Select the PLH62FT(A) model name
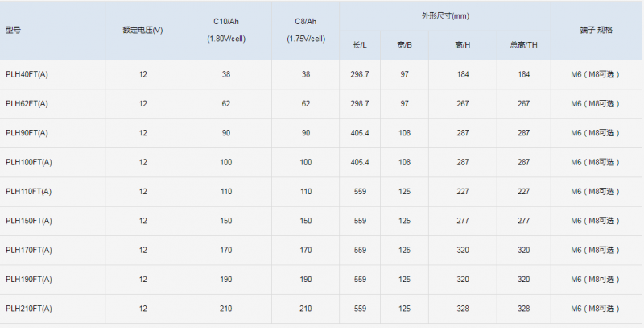644x328 pixels. point(28,103)
